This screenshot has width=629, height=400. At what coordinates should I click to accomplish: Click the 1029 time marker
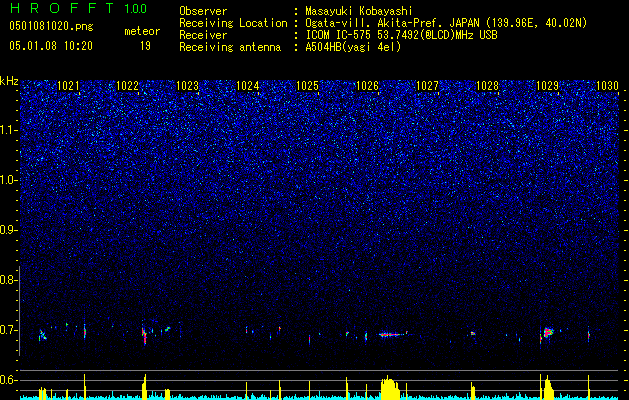[548, 86]
